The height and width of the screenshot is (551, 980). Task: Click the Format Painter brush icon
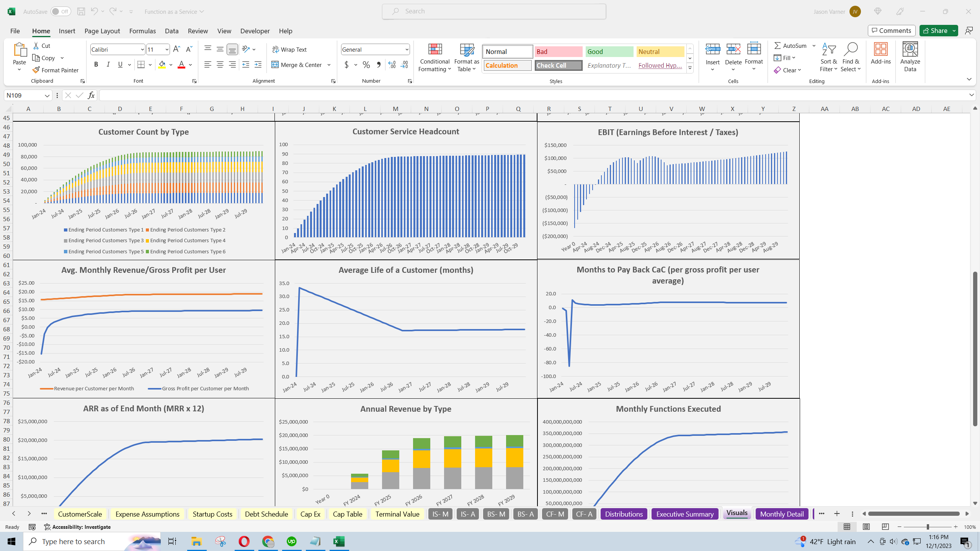pos(36,70)
